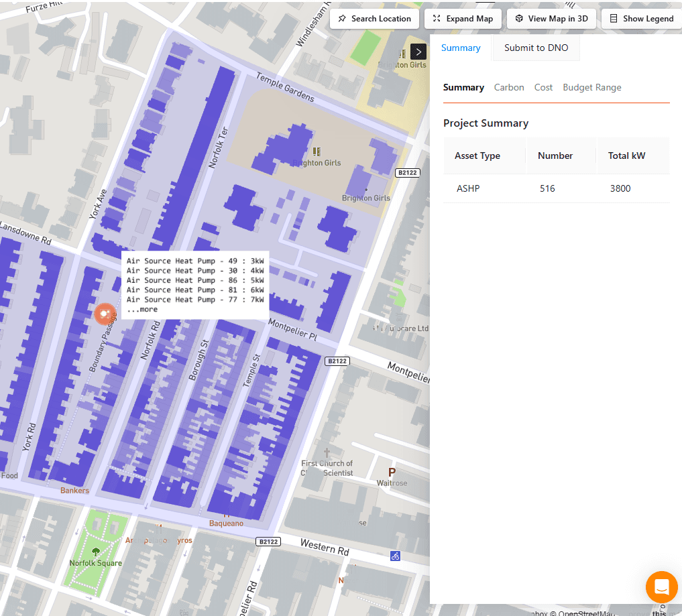Switch to the Submit to DNO tab

(x=536, y=48)
